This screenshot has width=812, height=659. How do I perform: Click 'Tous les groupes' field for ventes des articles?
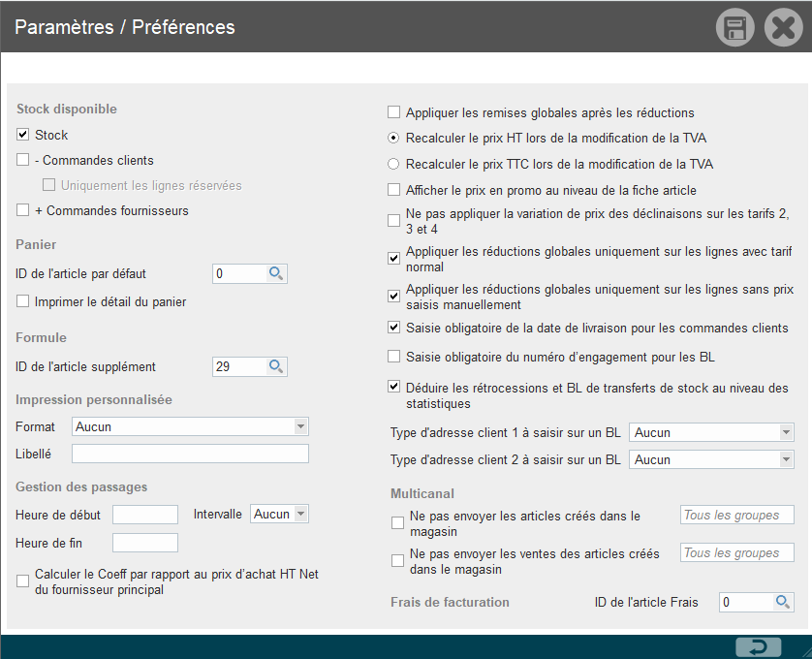point(737,552)
